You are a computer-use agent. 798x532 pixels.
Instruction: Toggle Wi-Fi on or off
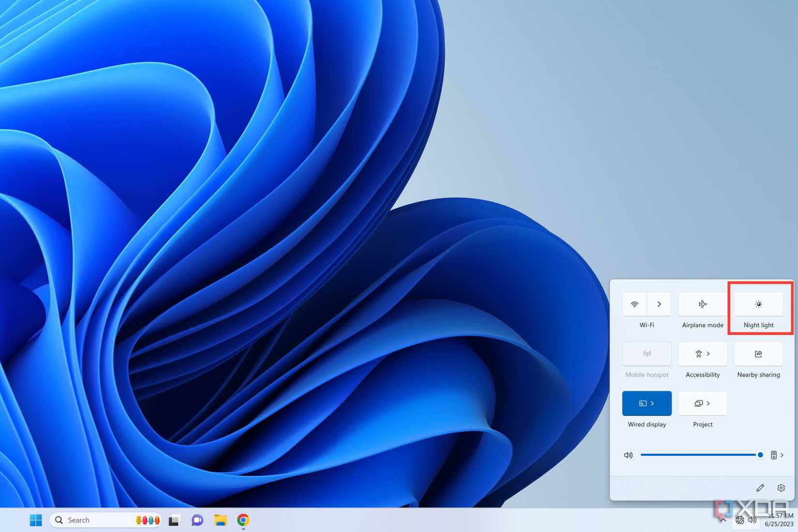[x=635, y=304]
